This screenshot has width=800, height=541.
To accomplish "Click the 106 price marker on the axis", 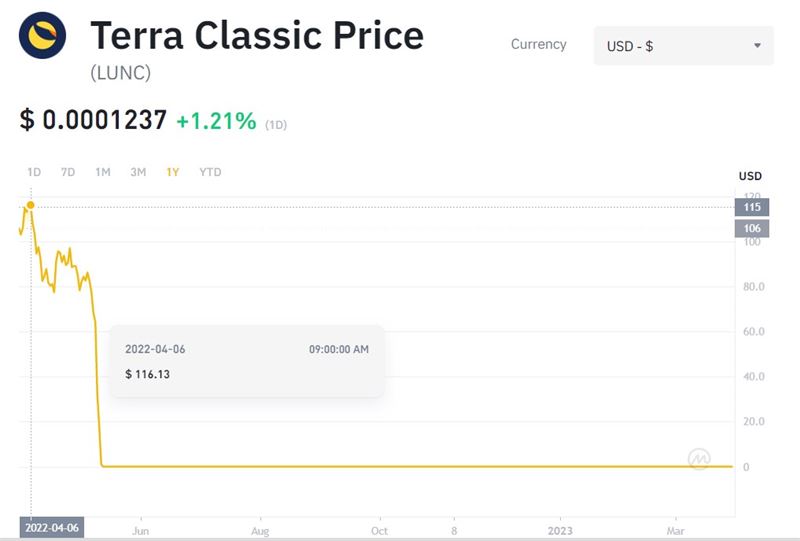I will click(752, 229).
